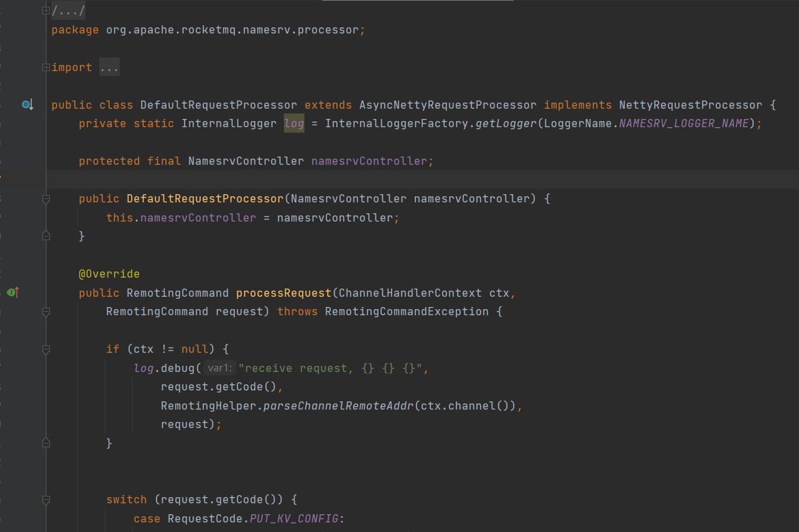Collapse the DefaultRequestProcessor constructor
The height and width of the screenshot is (532, 799).
pyautogui.click(x=46, y=199)
